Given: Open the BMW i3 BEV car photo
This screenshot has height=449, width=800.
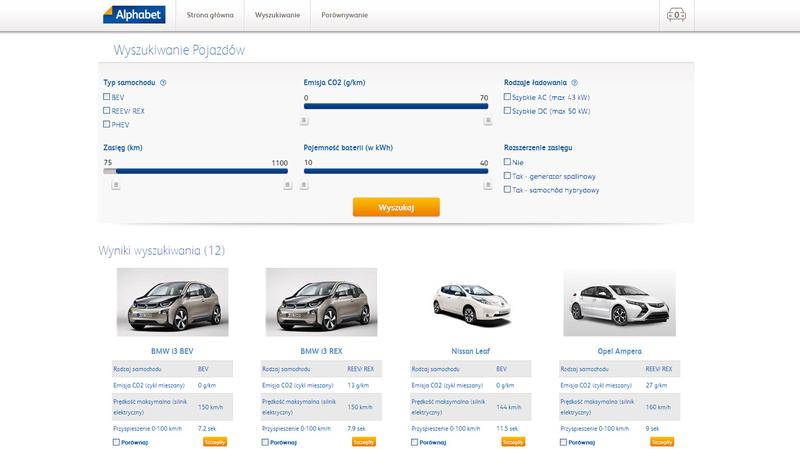Looking at the screenshot, I should tap(172, 302).
